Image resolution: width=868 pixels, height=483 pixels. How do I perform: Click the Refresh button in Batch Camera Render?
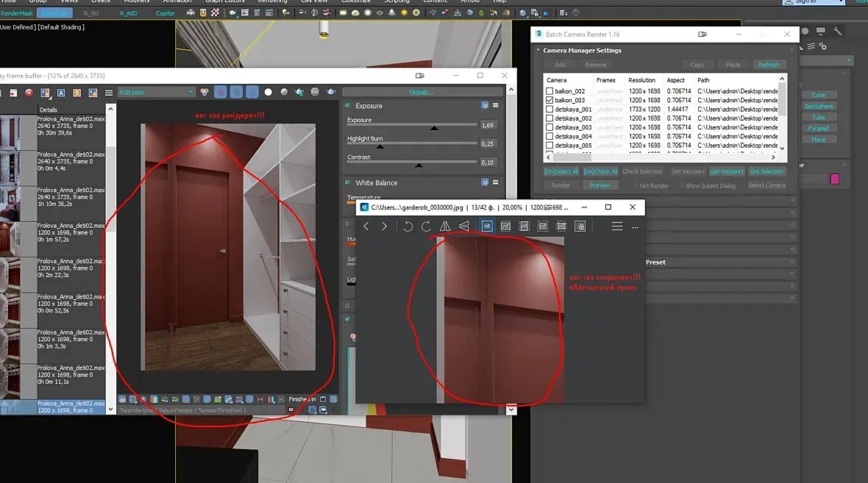coord(769,65)
